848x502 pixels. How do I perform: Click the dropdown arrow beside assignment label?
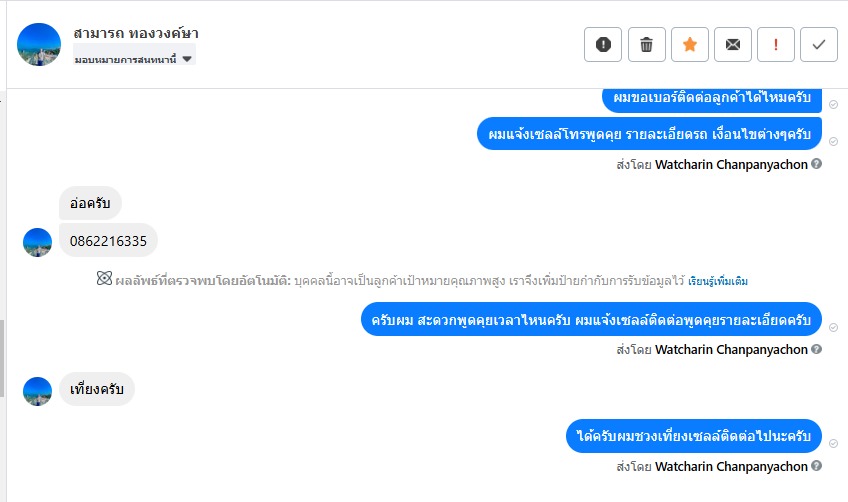point(187,60)
